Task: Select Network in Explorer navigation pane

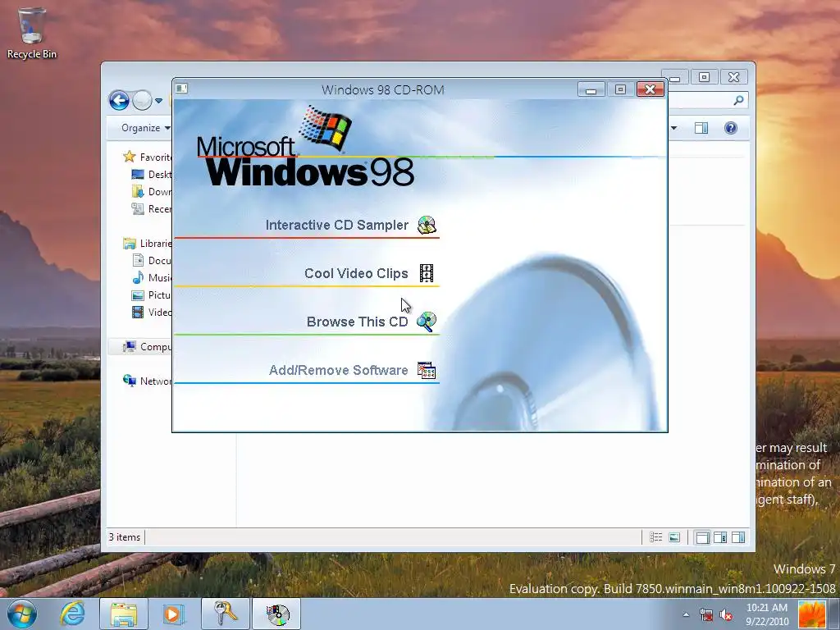Action: coord(148,381)
